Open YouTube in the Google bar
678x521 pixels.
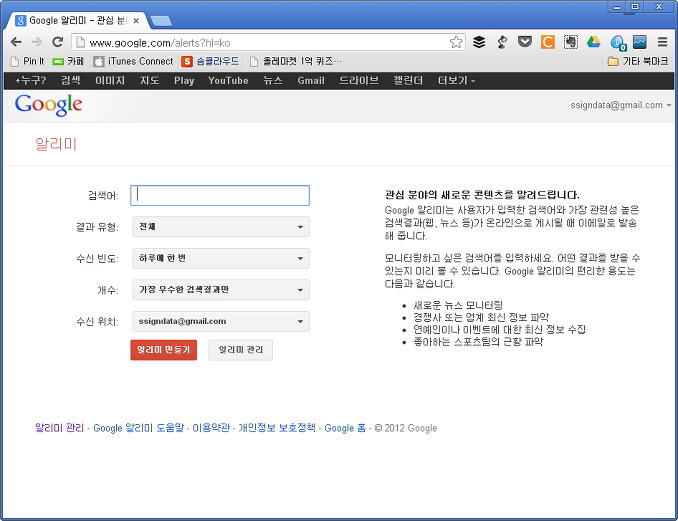(x=228, y=81)
